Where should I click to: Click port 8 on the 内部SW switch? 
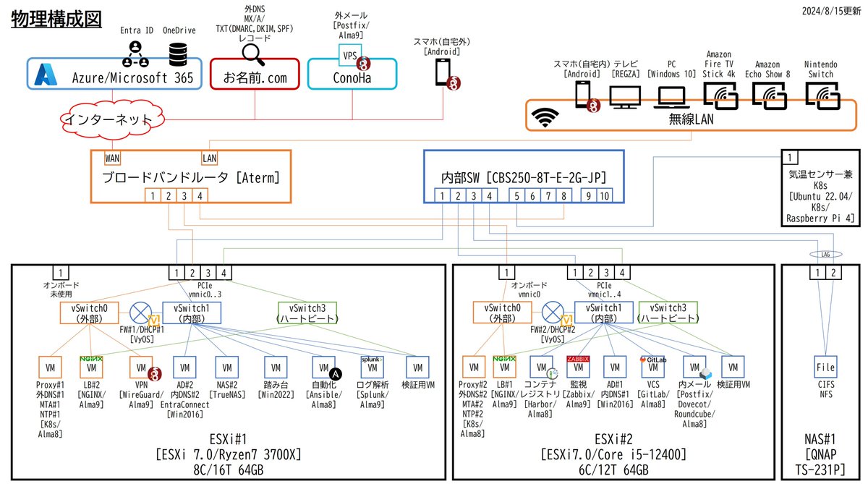click(566, 195)
